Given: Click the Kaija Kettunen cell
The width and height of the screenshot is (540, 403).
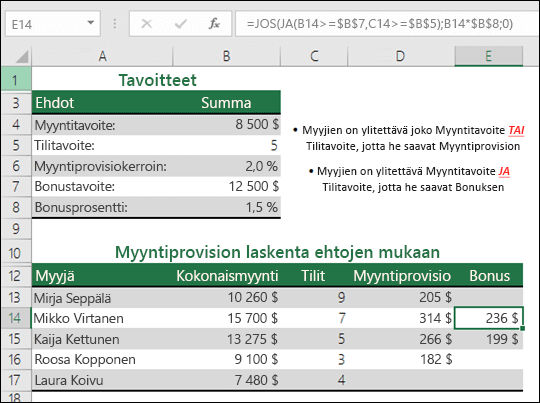Looking at the screenshot, I should tap(102, 339).
